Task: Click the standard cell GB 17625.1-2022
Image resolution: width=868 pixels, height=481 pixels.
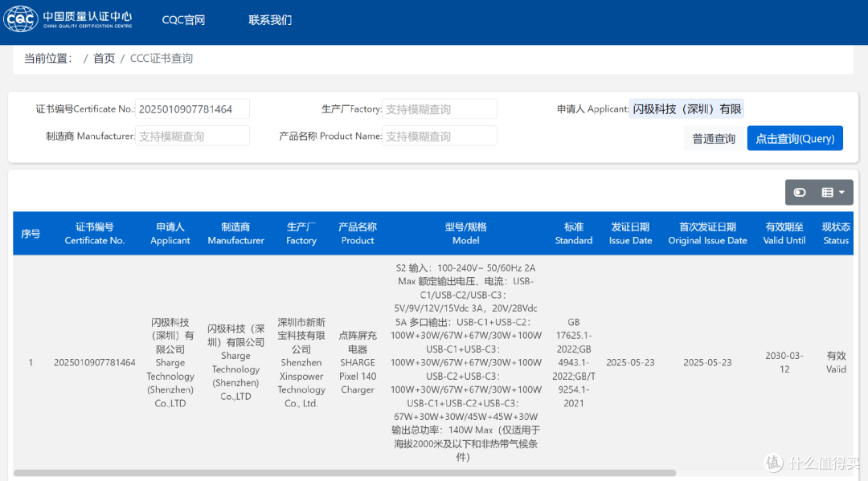Action: point(574,363)
